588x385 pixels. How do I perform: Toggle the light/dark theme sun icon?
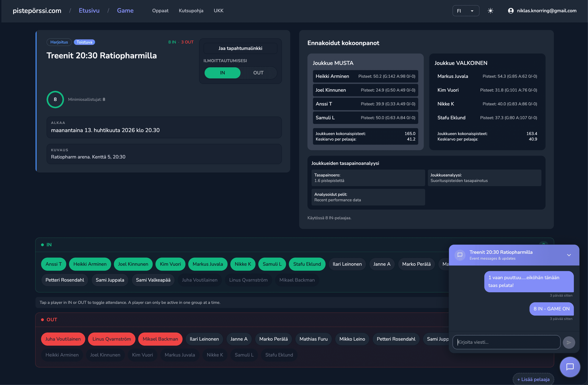[x=490, y=11]
